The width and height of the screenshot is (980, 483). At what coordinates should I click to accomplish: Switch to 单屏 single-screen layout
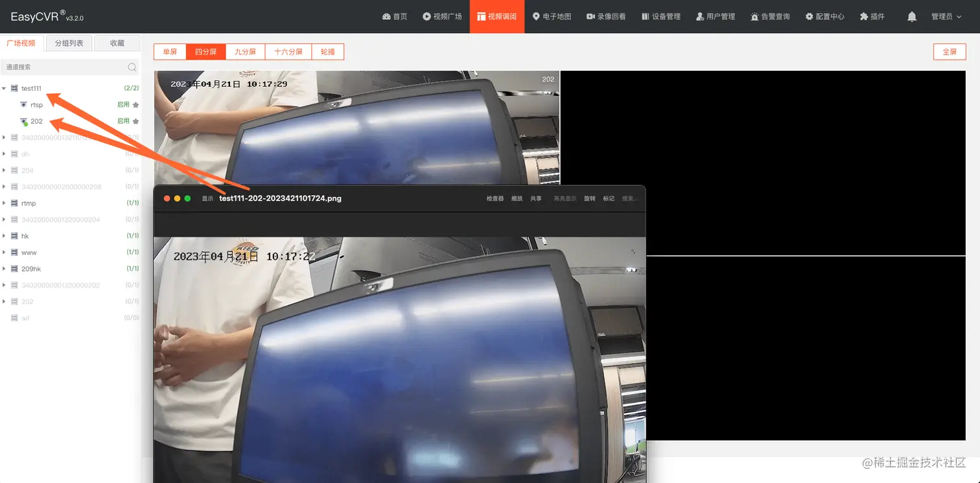click(170, 52)
